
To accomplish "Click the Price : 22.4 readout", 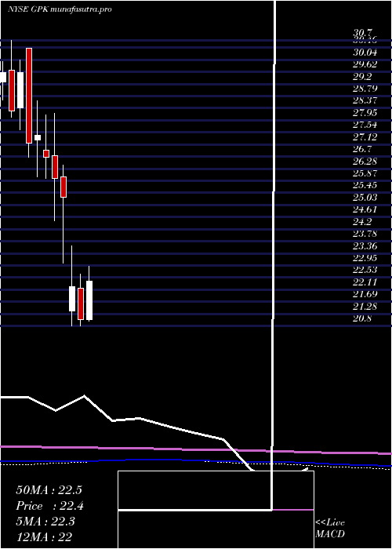I will coord(49,506).
